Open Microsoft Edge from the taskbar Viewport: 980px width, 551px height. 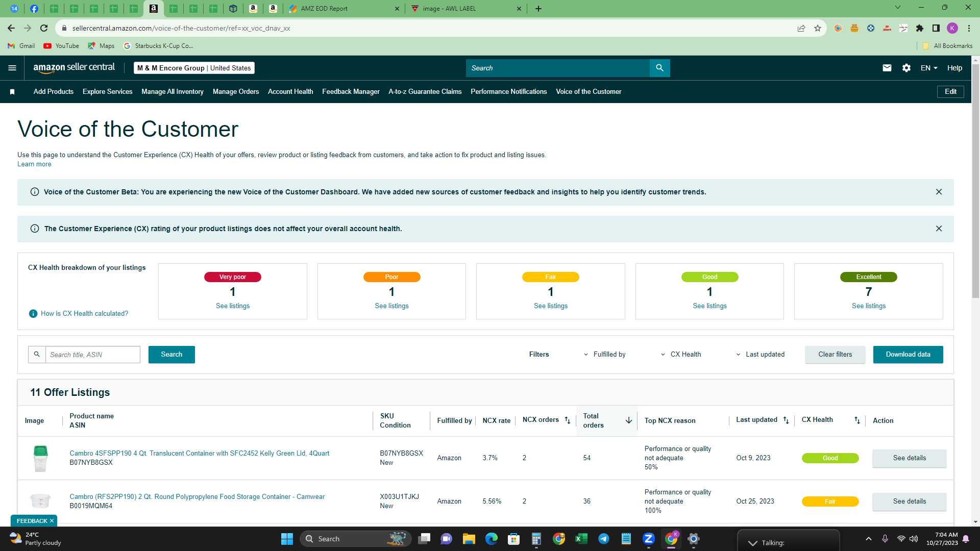pos(491,539)
